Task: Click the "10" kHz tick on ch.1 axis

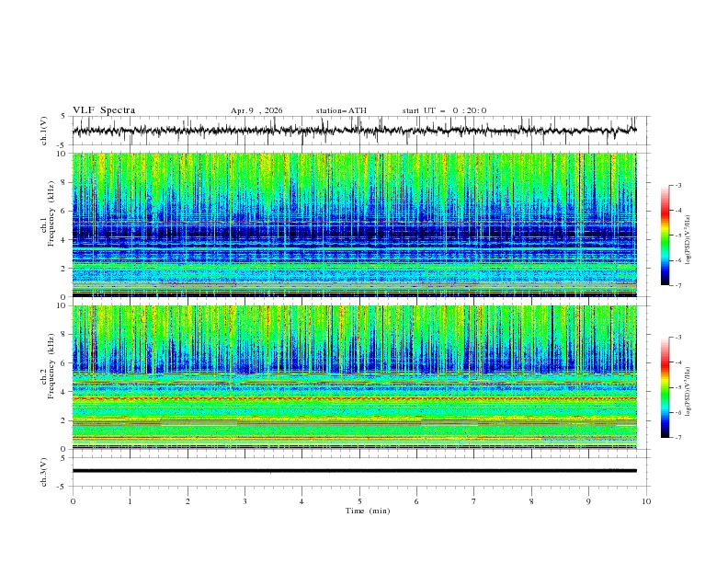Action: [63, 154]
